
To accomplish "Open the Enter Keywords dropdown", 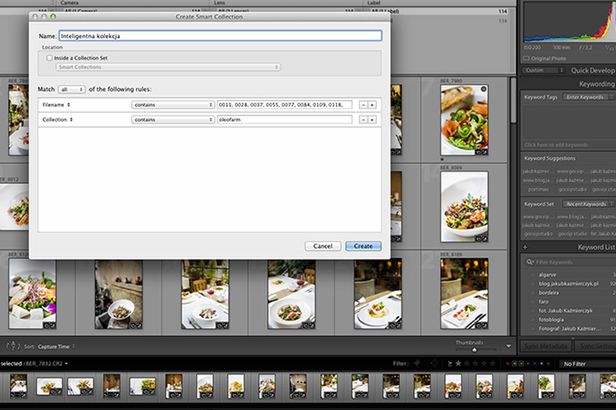I will 588,97.
